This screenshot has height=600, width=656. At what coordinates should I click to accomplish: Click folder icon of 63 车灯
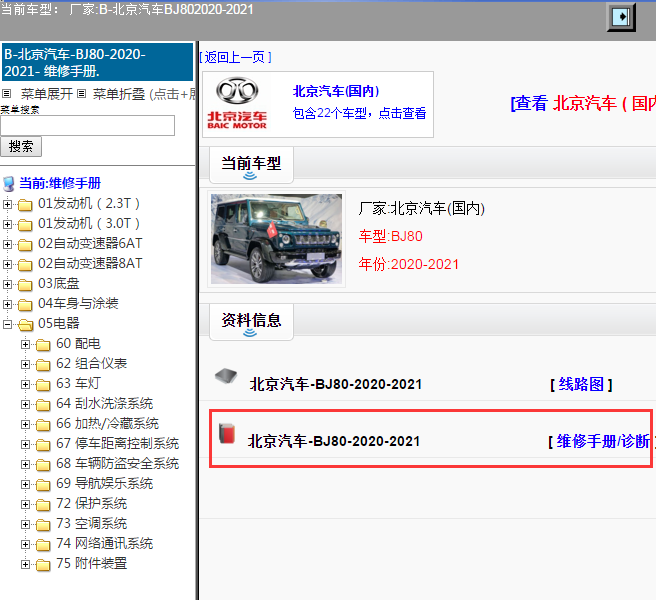(43, 385)
